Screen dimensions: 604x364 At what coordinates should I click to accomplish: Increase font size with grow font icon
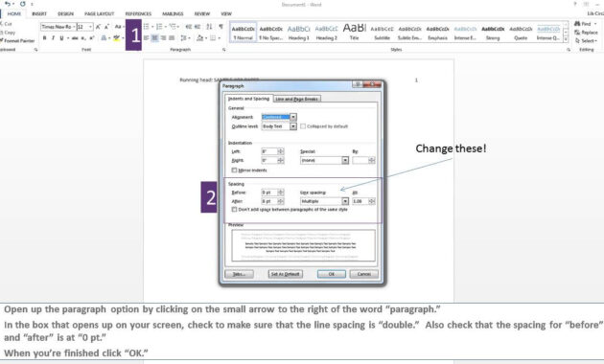[x=98, y=27]
